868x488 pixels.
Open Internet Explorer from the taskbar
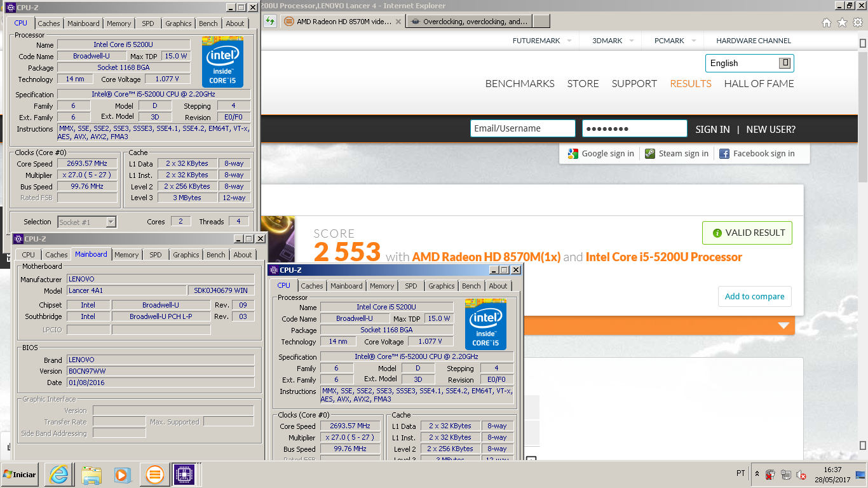click(58, 474)
